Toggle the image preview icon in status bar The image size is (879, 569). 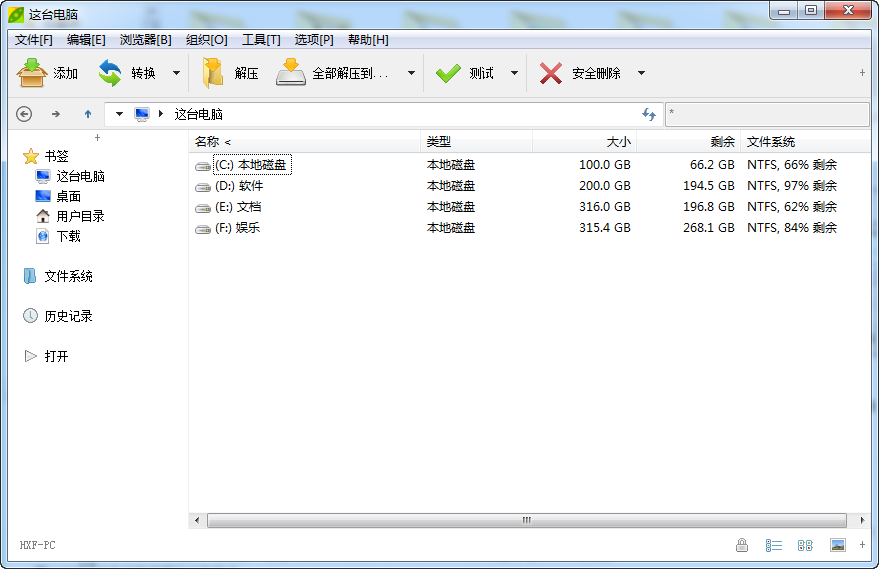point(838,545)
